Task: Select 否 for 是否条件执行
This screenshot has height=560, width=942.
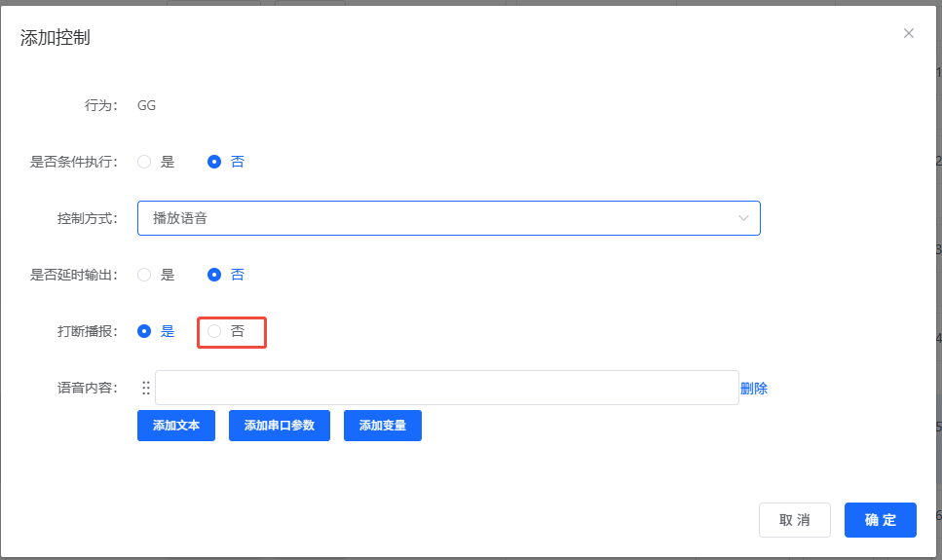Action: coord(214,162)
